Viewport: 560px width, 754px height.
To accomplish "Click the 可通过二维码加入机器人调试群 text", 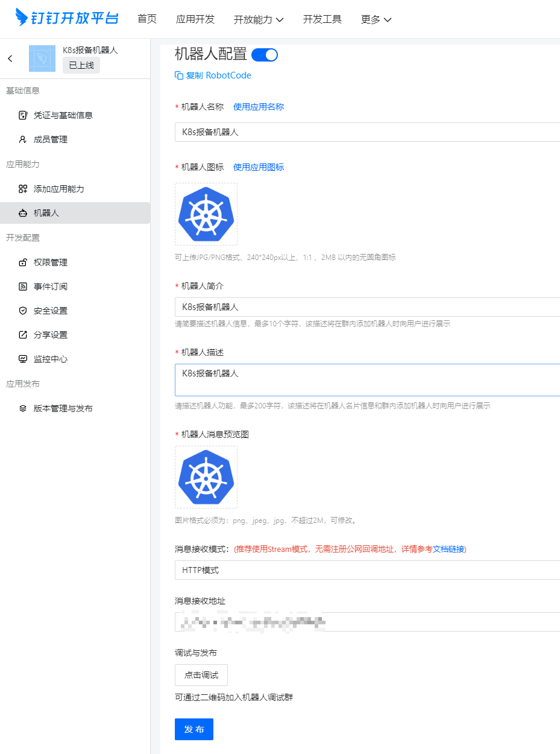I will point(234,697).
